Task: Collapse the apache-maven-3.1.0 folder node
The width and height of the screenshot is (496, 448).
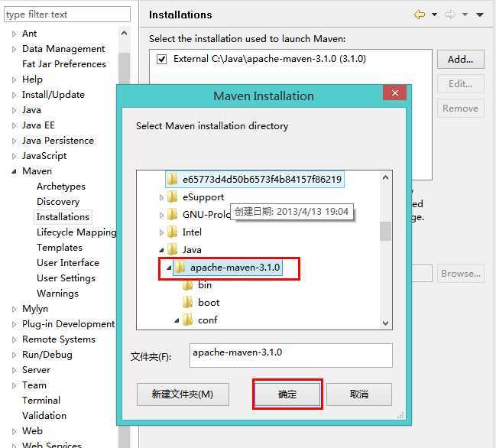Action: click(x=169, y=268)
